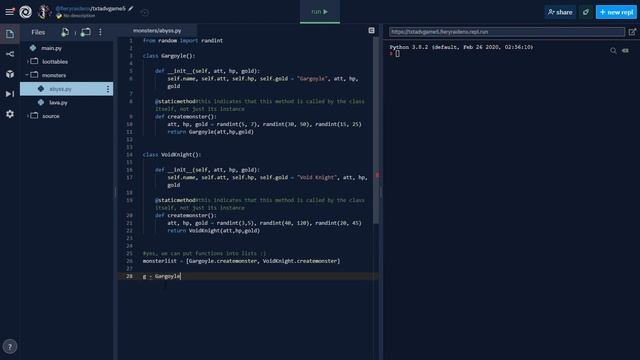This screenshot has width=640, height=360.
Task: Click 'return VoidKnight(att,hp,gold)' line
Action: click(213, 231)
